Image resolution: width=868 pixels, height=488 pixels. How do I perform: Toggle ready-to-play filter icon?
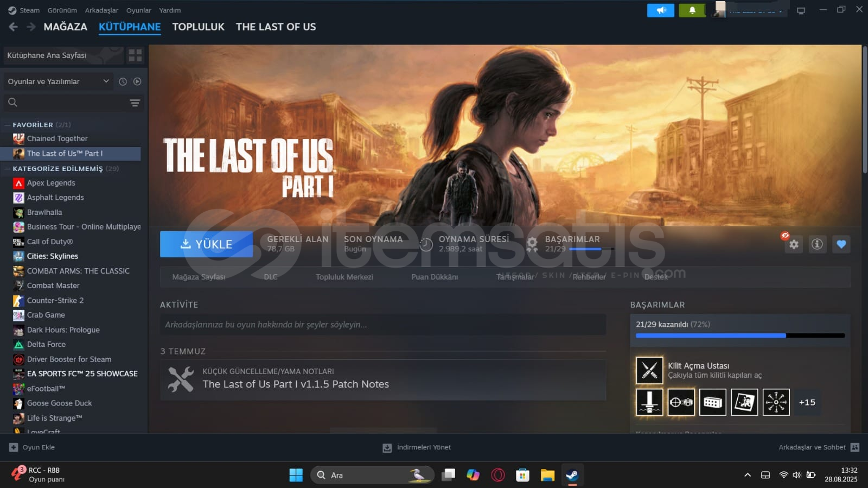137,81
